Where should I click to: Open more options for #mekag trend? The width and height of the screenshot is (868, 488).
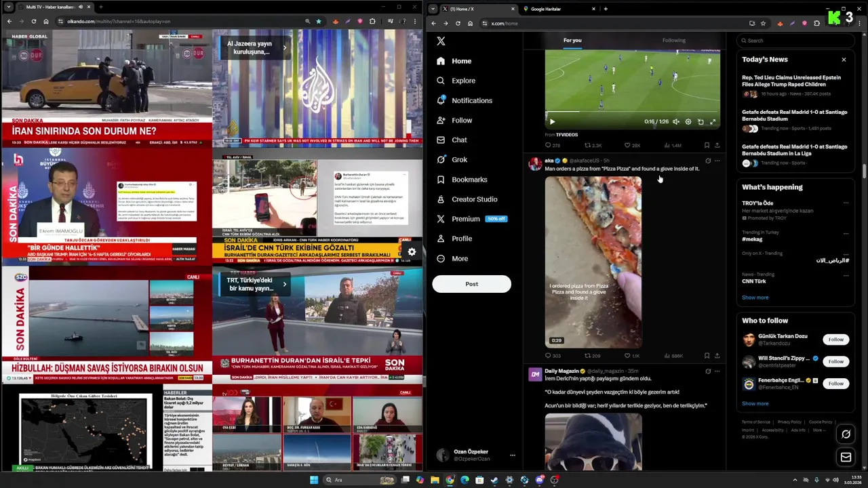(846, 233)
